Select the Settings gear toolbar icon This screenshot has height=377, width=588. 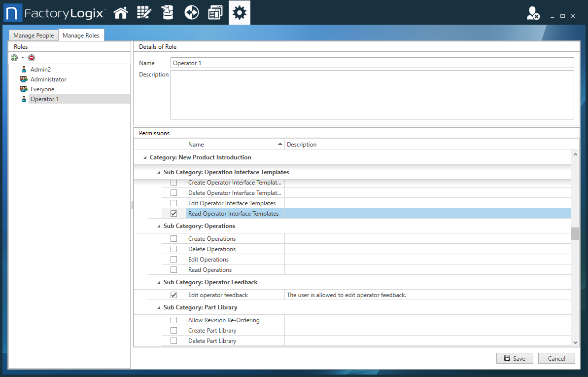coord(240,12)
